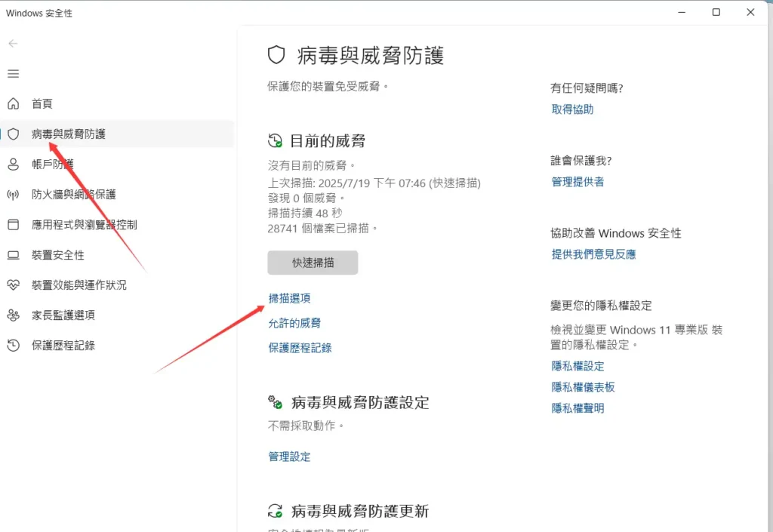Click the 病毒與威脅防護 page heading
The width and height of the screenshot is (773, 532).
pos(370,55)
